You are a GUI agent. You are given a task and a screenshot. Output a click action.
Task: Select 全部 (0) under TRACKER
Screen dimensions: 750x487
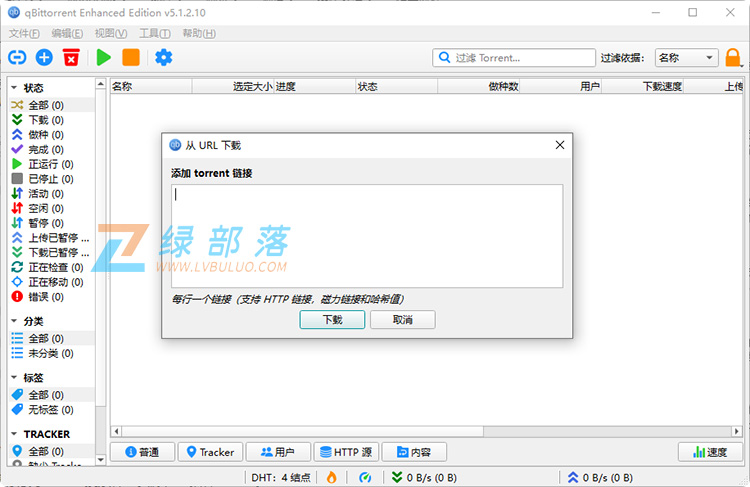52,452
